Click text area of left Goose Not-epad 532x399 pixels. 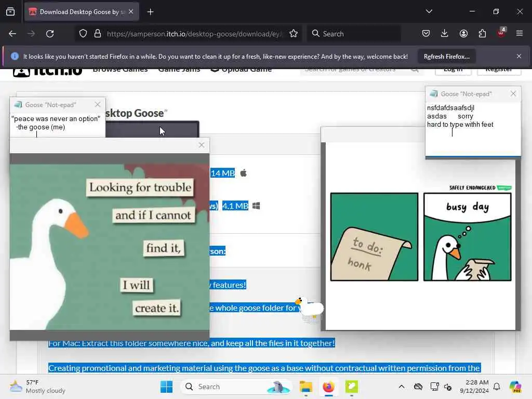[57, 125]
